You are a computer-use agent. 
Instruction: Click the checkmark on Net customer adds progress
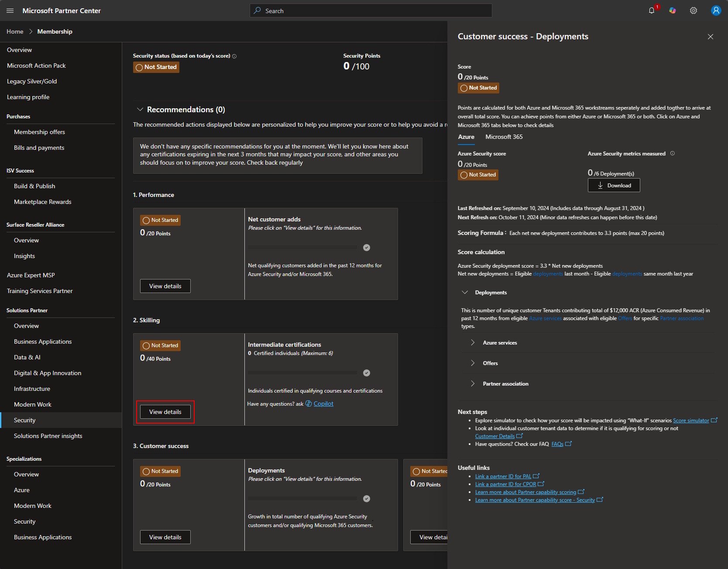[x=367, y=248]
